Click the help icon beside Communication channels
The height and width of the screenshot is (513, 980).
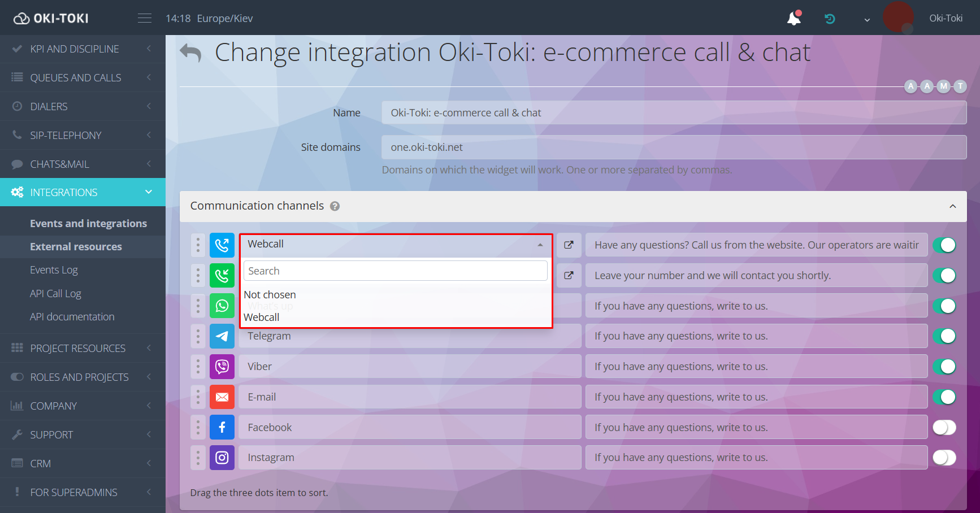335,206
